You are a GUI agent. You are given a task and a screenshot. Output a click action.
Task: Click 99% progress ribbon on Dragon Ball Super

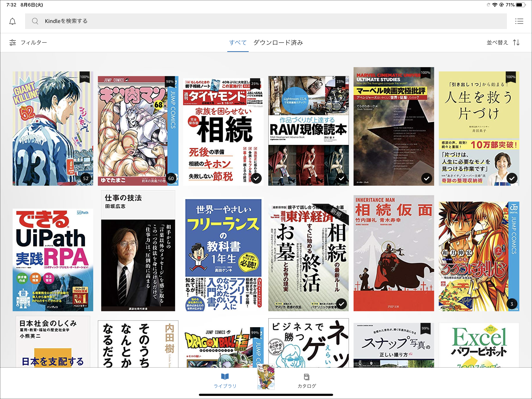pyautogui.click(x=255, y=333)
